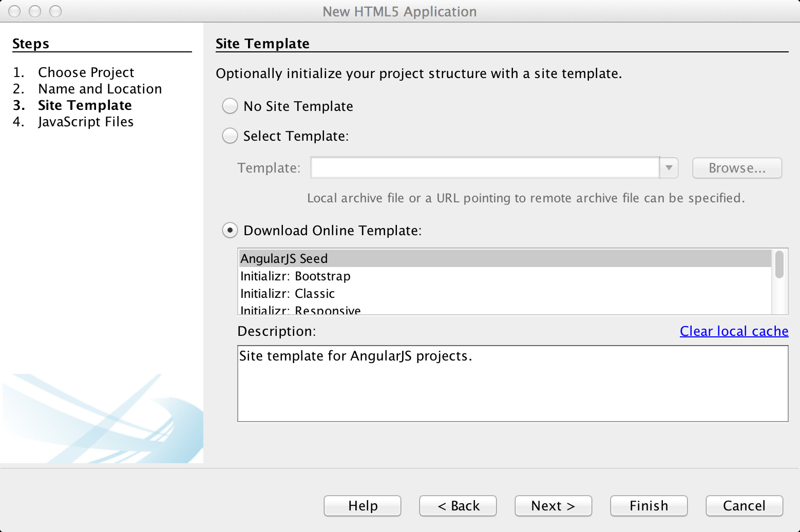800x532 pixels.
Task: Click the Browse... button
Action: (x=737, y=168)
